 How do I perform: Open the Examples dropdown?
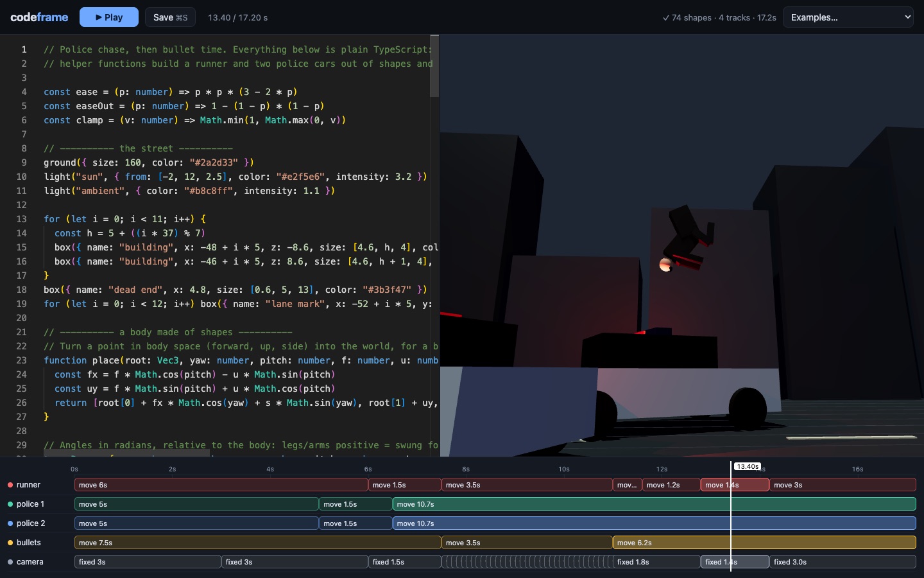tap(848, 17)
